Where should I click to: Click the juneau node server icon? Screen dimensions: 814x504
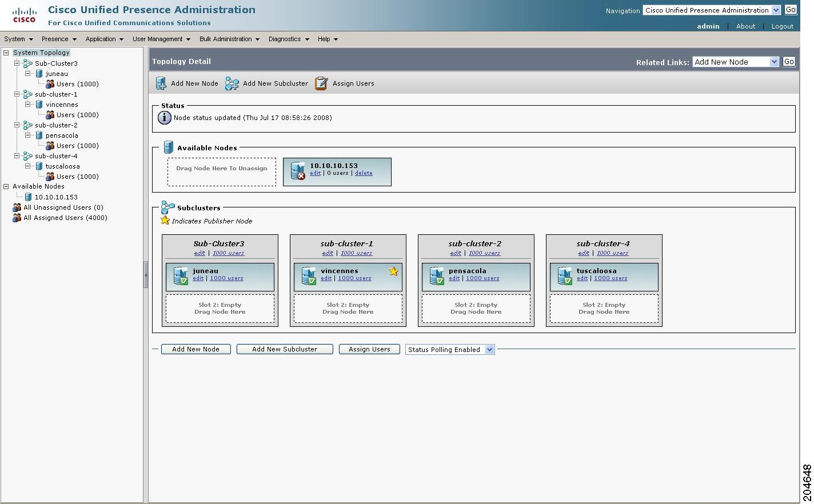(181, 276)
